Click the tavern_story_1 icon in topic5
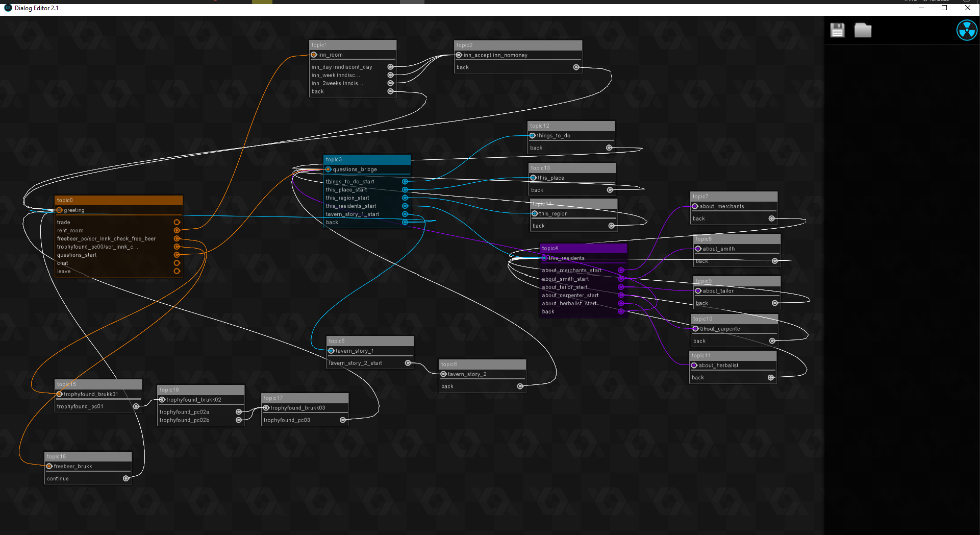 [x=332, y=351]
